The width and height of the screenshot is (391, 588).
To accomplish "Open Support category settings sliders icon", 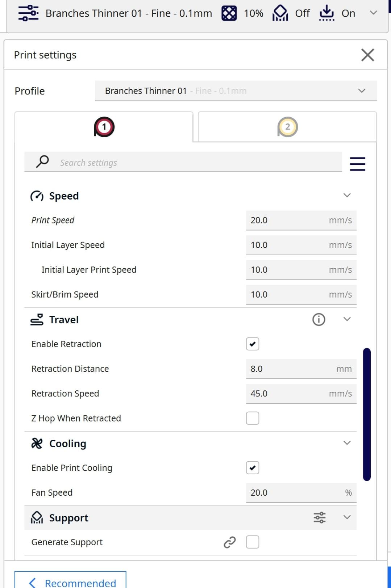I will coord(319,517).
